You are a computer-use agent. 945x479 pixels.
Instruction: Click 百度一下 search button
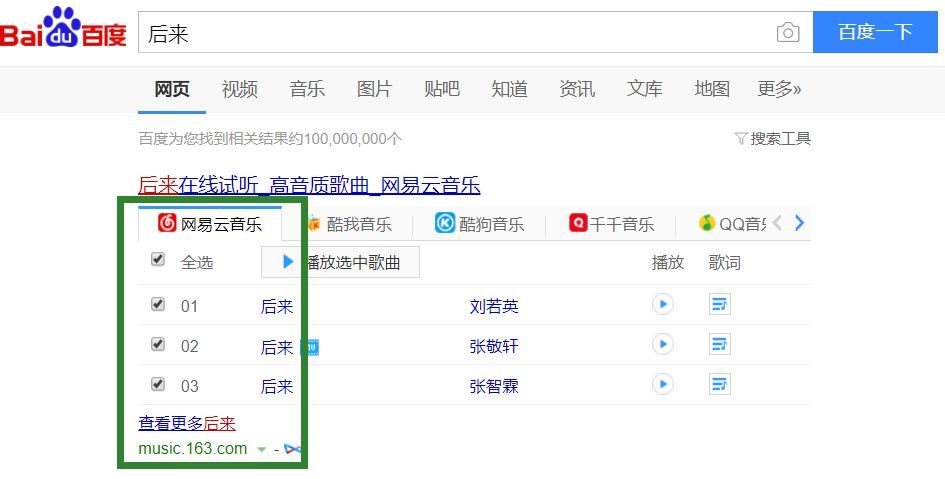coord(875,32)
